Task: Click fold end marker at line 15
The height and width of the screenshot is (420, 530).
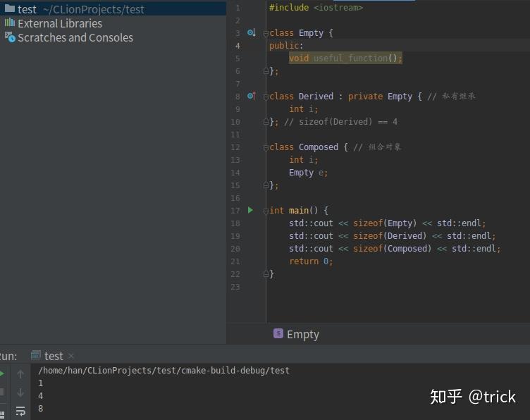Action: pyautogui.click(x=266, y=185)
